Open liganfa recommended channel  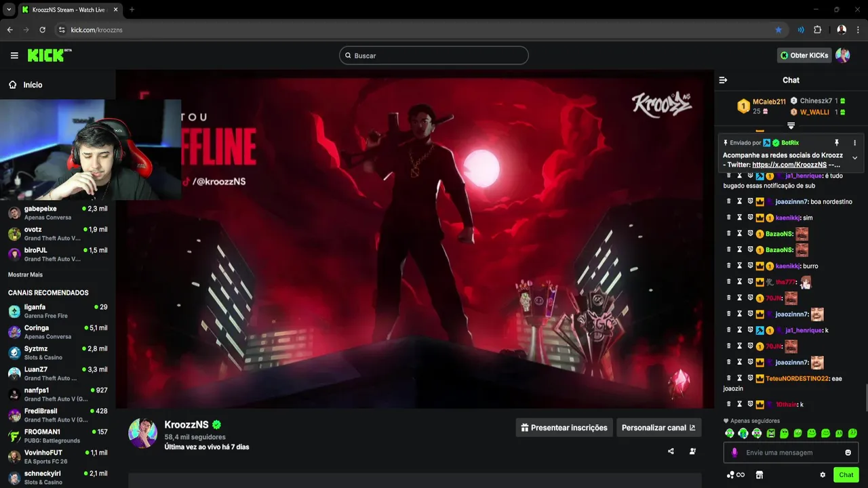[58, 311]
